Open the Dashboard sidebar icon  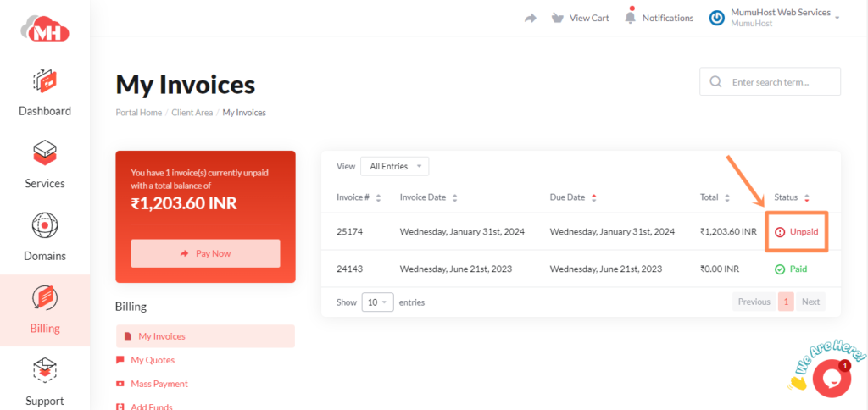point(45,81)
